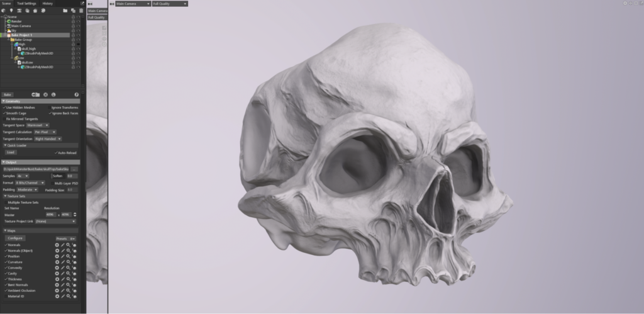
Task: Open settings gear for Ambient Occlusion map
Action: pyautogui.click(x=57, y=291)
